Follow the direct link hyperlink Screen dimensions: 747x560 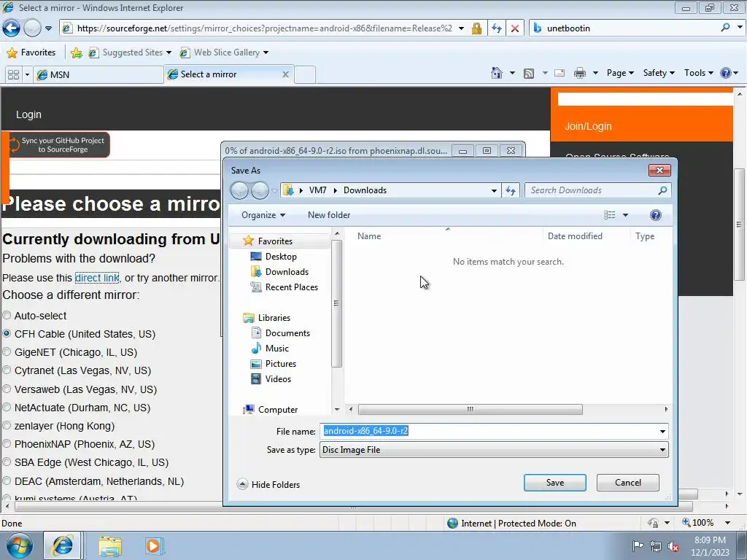(x=97, y=278)
